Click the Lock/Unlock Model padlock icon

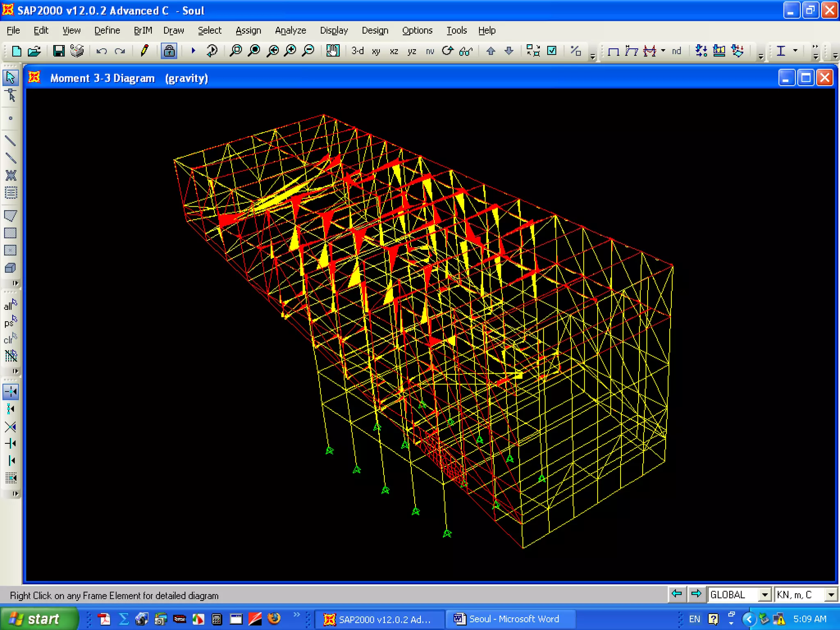pyautogui.click(x=169, y=51)
